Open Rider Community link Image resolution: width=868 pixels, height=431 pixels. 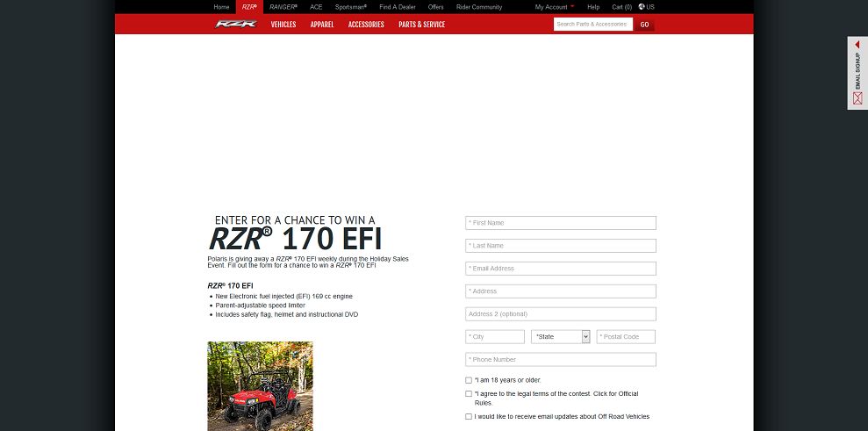tap(479, 7)
